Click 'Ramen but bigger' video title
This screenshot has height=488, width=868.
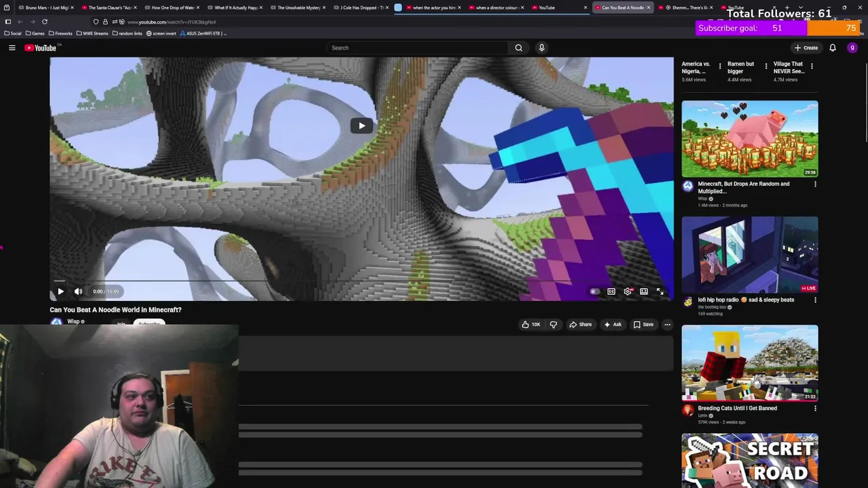click(x=741, y=67)
